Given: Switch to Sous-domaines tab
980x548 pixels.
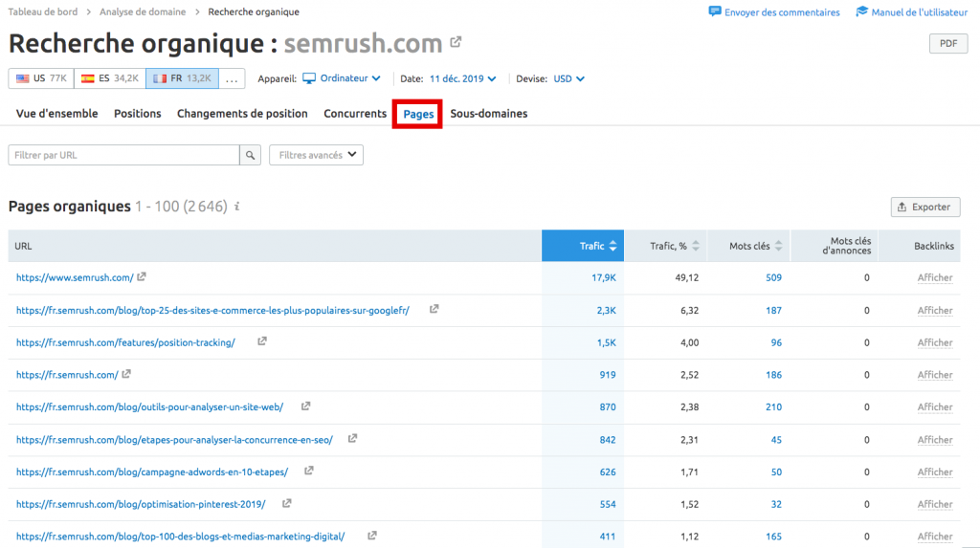Looking at the screenshot, I should coord(489,114).
